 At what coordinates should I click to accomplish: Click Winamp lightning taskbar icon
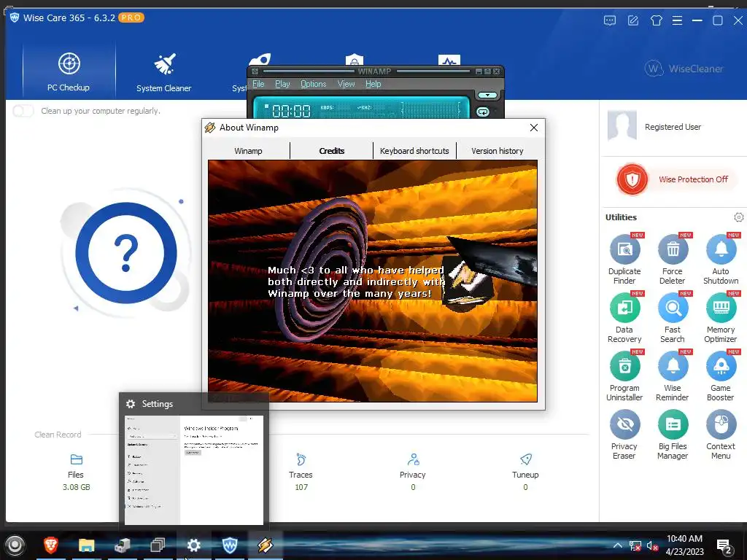(265, 545)
